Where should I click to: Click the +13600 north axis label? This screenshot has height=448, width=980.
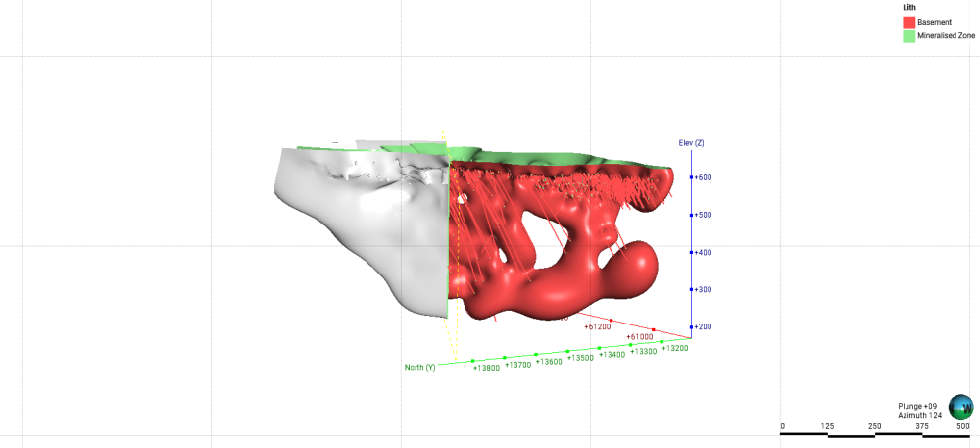[x=550, y=362]
